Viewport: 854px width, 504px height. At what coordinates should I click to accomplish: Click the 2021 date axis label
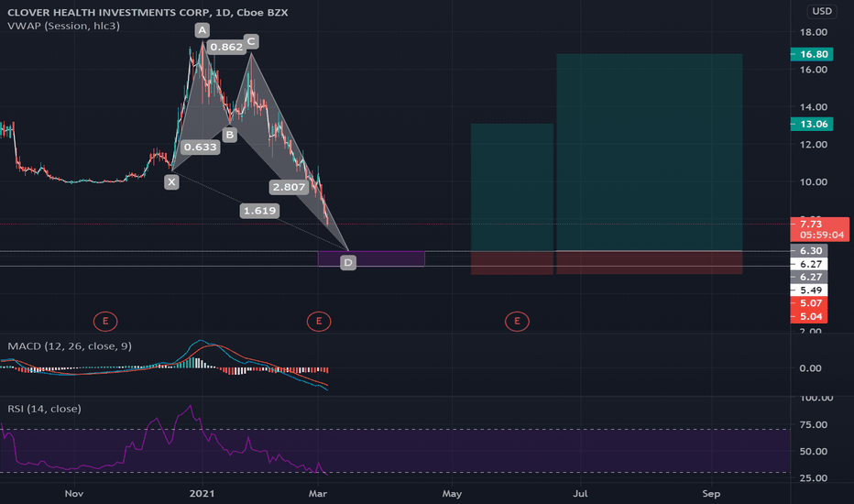pos(203,494)
